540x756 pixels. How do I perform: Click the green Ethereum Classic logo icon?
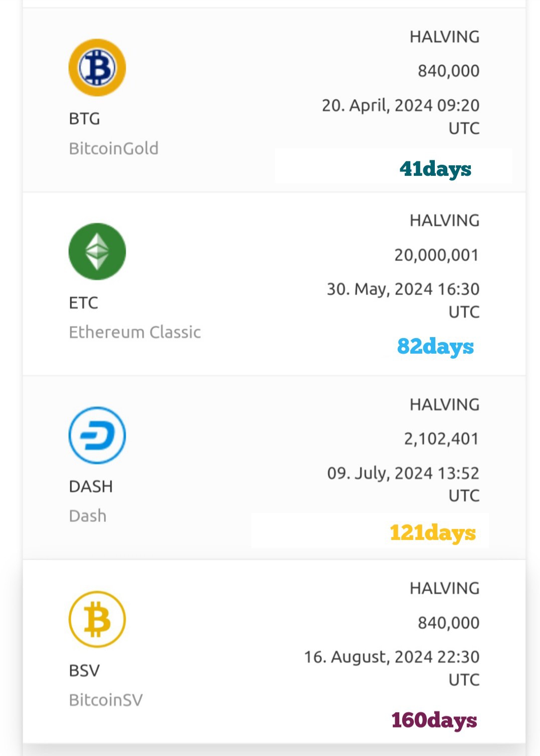[97, 251]
